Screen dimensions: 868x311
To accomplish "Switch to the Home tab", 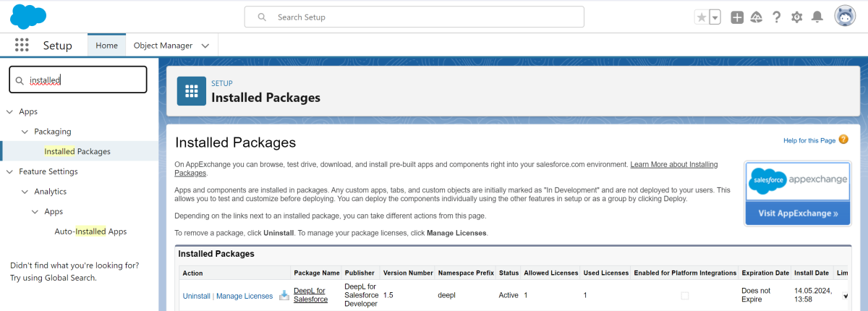I will [106, 46].
